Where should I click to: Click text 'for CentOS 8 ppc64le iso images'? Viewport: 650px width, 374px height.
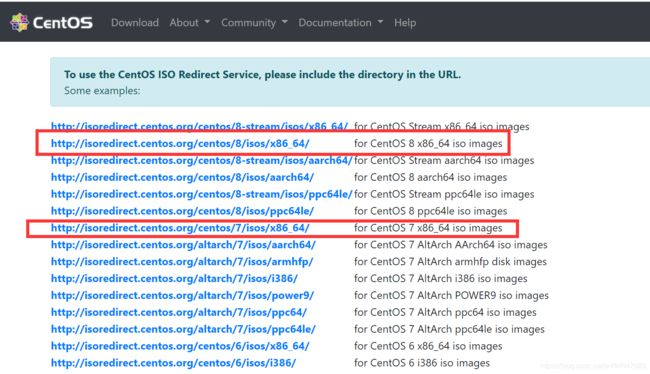pos(431,211)
